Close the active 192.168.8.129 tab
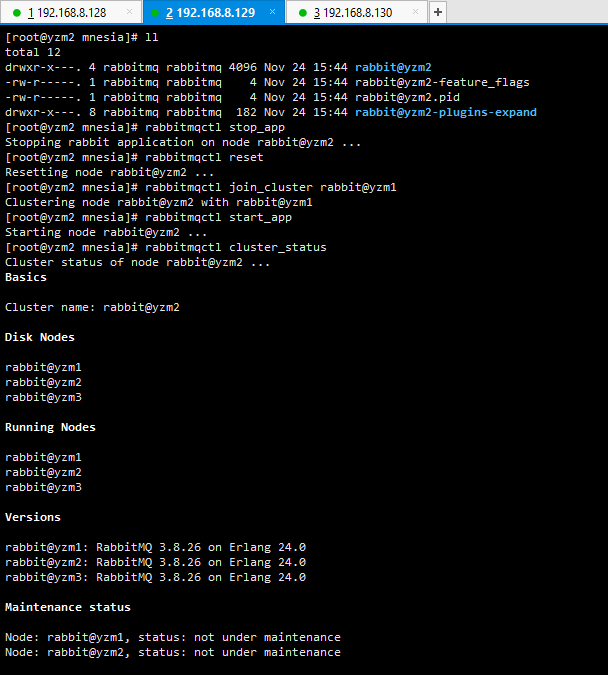 click(272, 12)
